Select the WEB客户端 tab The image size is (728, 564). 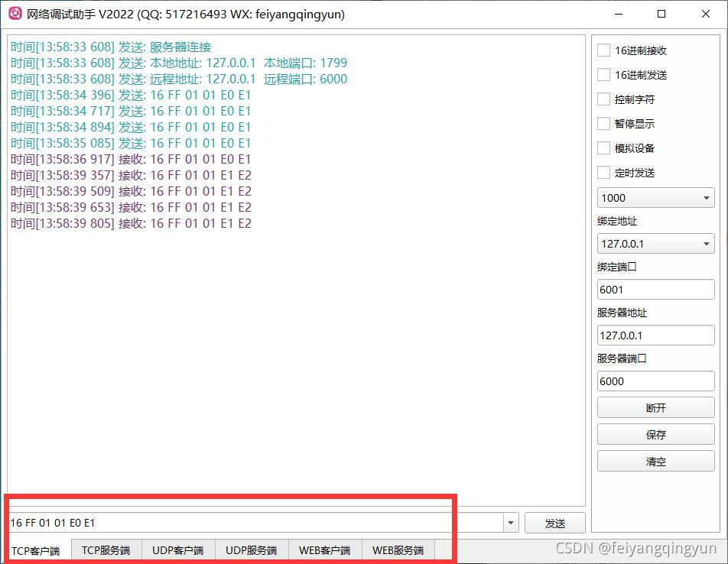[x=324, y=549]
